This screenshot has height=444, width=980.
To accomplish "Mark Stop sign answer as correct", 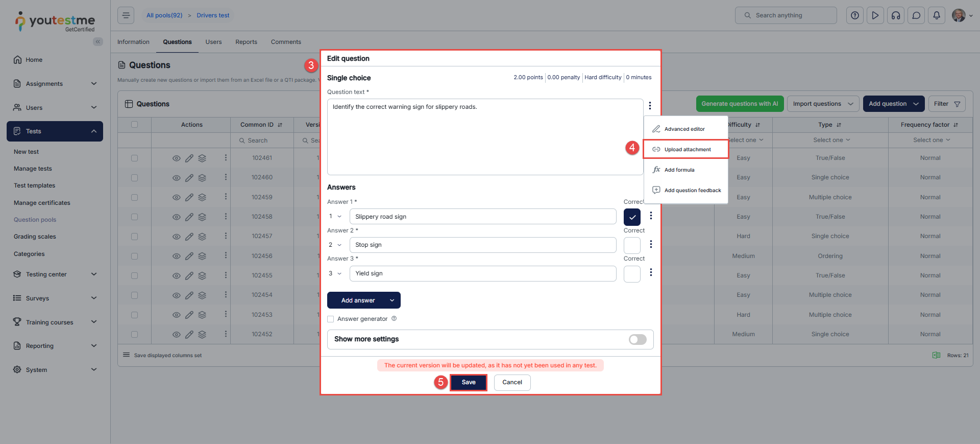I will coord(632,246).
